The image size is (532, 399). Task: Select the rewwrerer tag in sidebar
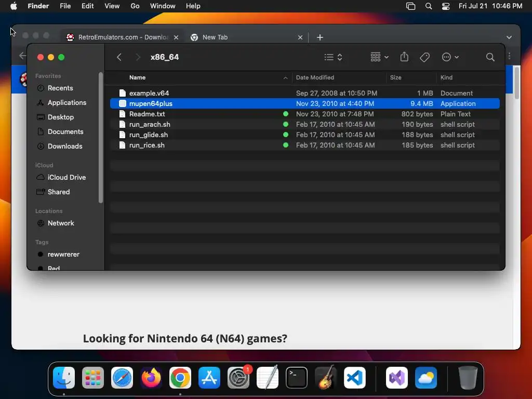(63, 255)
